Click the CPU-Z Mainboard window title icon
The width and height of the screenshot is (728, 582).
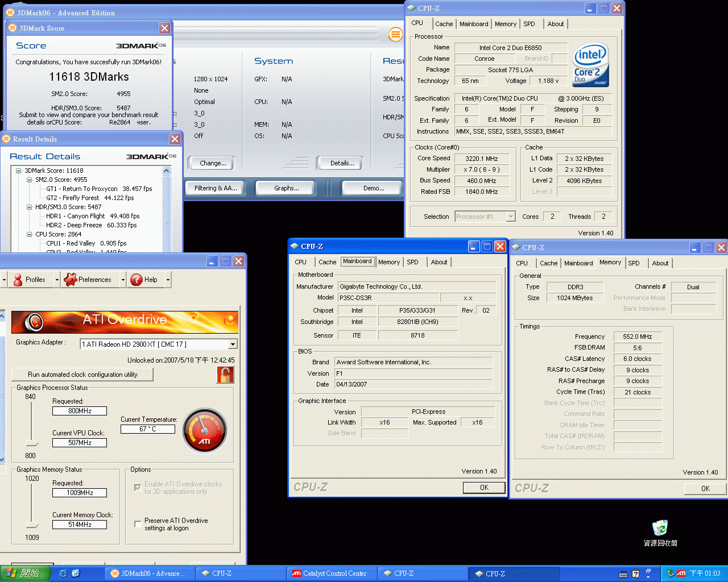(295, 246)
